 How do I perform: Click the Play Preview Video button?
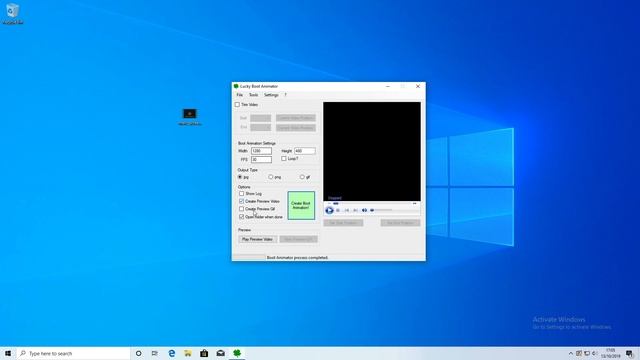point(257,239)
